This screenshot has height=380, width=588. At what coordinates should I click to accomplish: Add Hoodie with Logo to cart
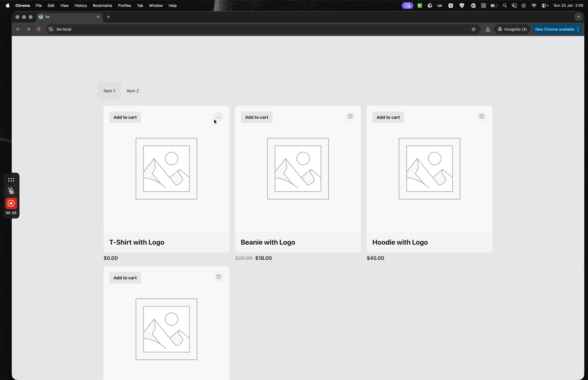click(x=388, y=117)
